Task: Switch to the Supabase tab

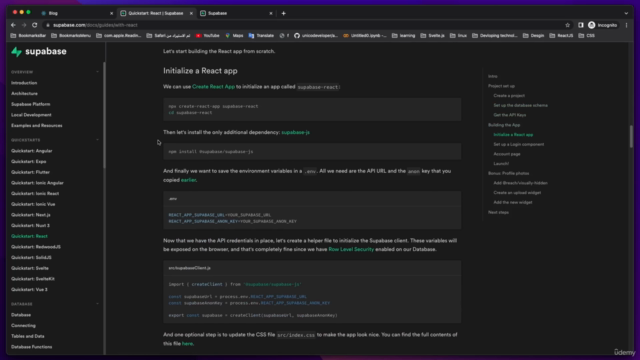Action: [237, 13]
